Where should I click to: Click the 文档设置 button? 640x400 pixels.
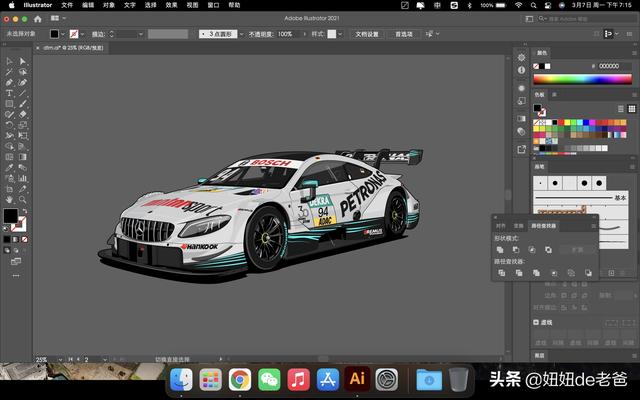click(367, 33)
